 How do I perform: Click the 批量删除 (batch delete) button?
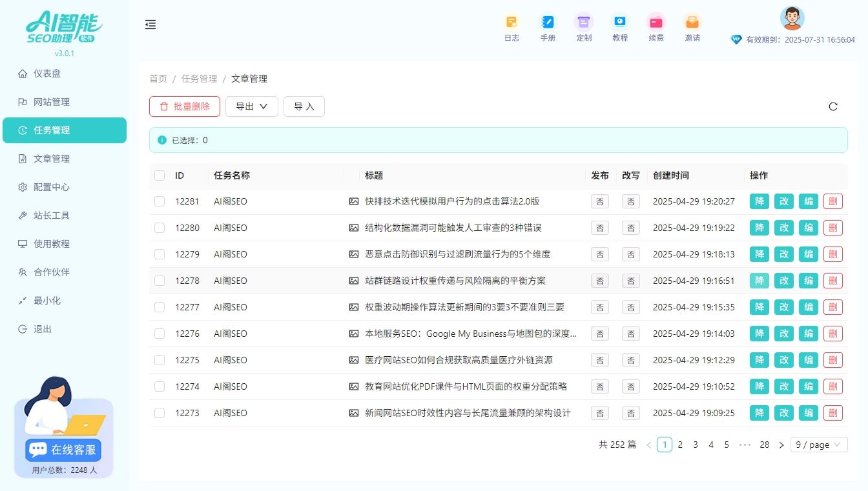click(x=185, y=106)
